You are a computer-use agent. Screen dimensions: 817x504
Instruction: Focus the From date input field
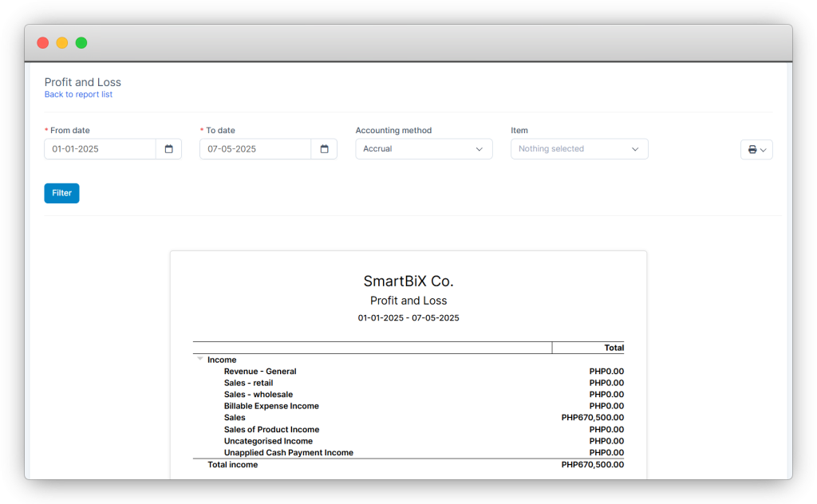(x=100, y=149)
